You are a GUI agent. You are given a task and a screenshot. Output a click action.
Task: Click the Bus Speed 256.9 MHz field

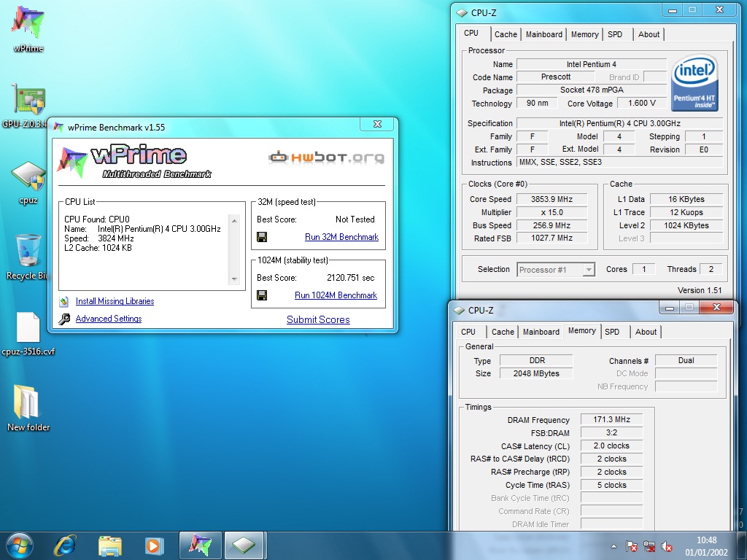pyautogui.click(x=551, y=225)
